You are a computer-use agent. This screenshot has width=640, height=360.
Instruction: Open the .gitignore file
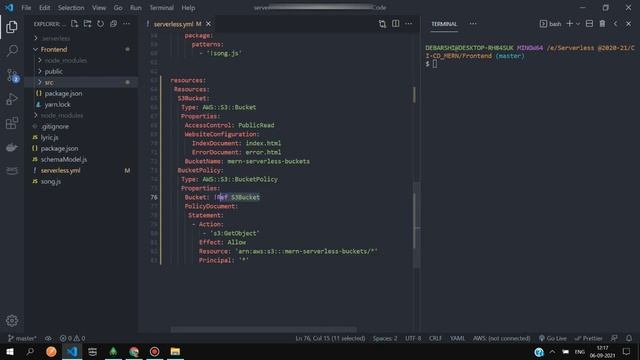point(81,127)
